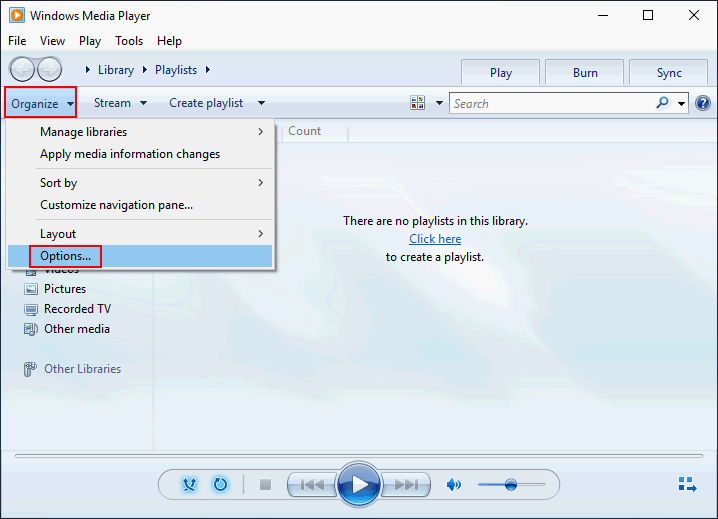
Task: Select the Recorded TV icon
Action: click(31, 310)
